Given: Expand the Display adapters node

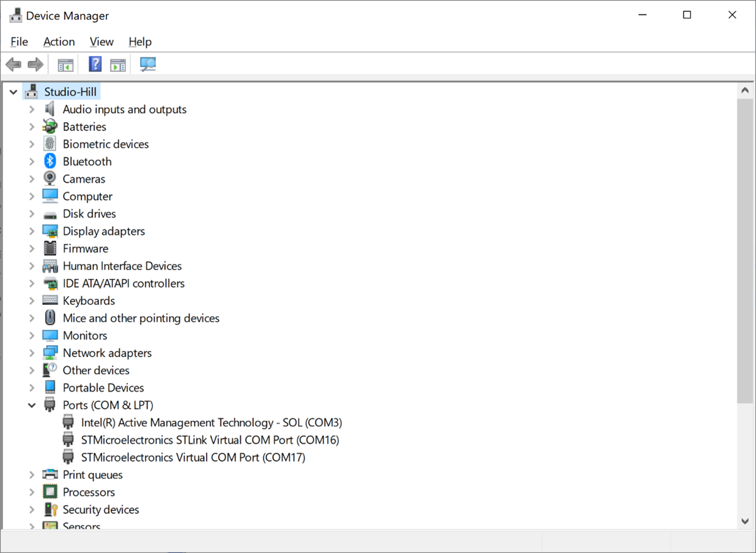Looking at the screenshot, I should [x=31, y=231].
